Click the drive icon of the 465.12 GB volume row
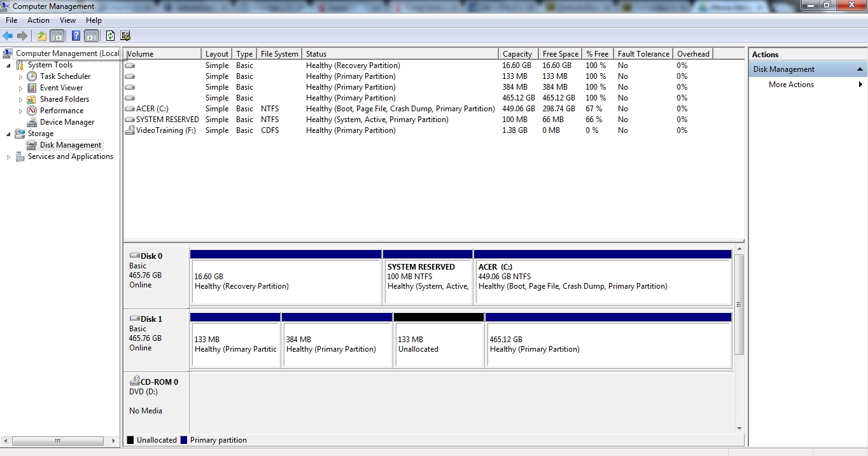The height and width of the screenshot is (456, 868). pyautogui.click(x=130, y=98)
